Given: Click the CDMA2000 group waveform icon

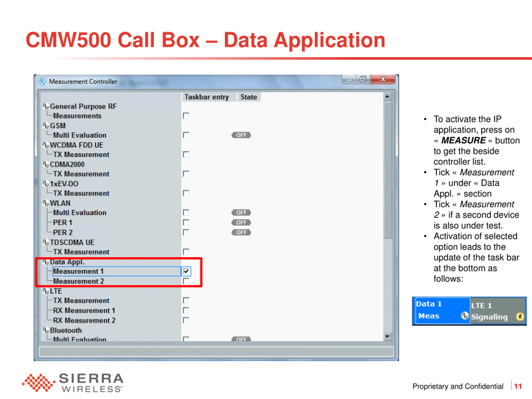Looking at the screenshot, I should (x=46, y=165).
